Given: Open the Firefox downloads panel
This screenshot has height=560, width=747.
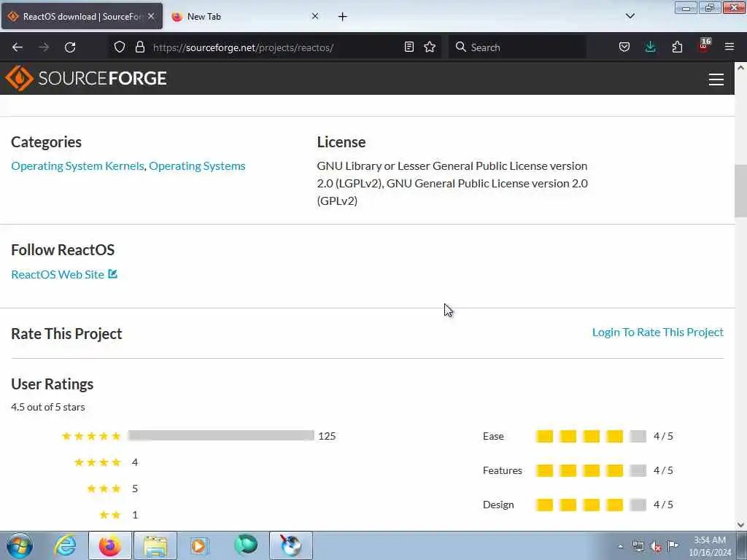Looking at the screenshot, I should coord(650,47).
